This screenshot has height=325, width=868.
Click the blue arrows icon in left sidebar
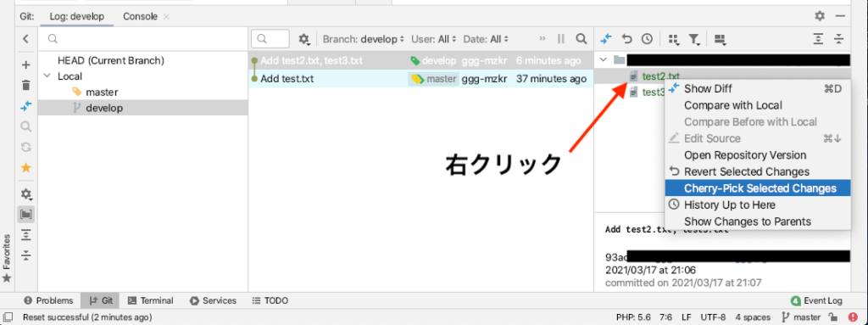tap(25, 105)
